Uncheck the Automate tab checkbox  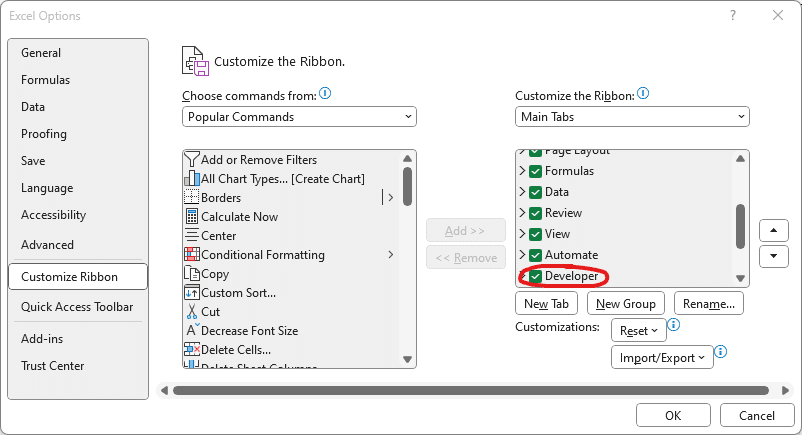tap(536, 255)
